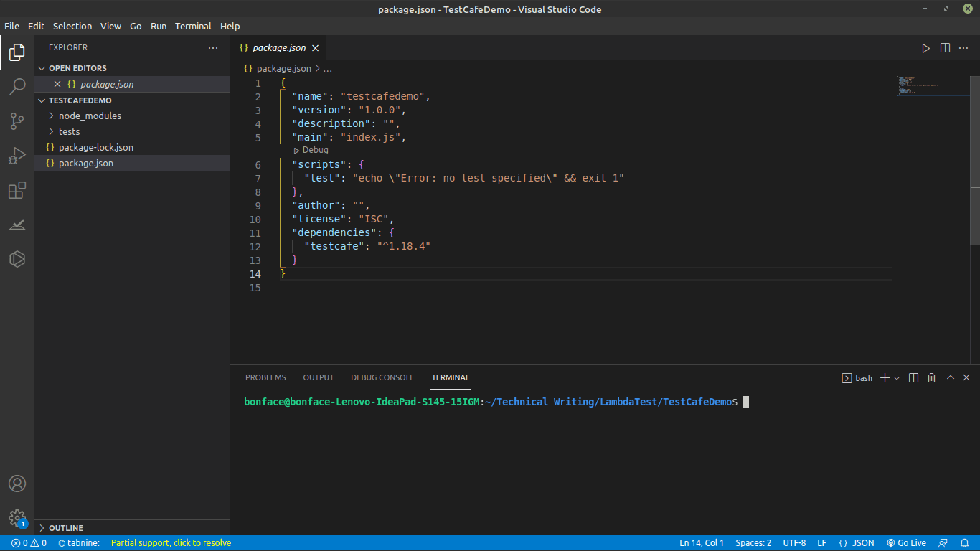Open the Terminal menu
The height and width of the screenshot is (551, 980).
click(x=193, y=26)
